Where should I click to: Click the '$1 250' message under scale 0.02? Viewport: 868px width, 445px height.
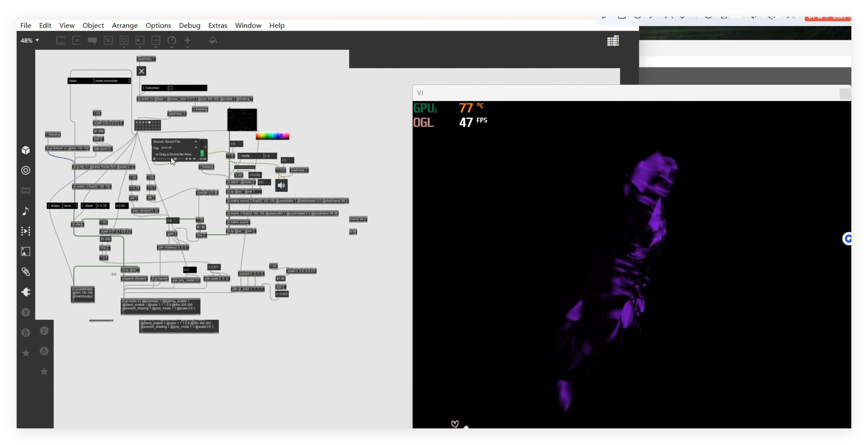pos(99,131)
